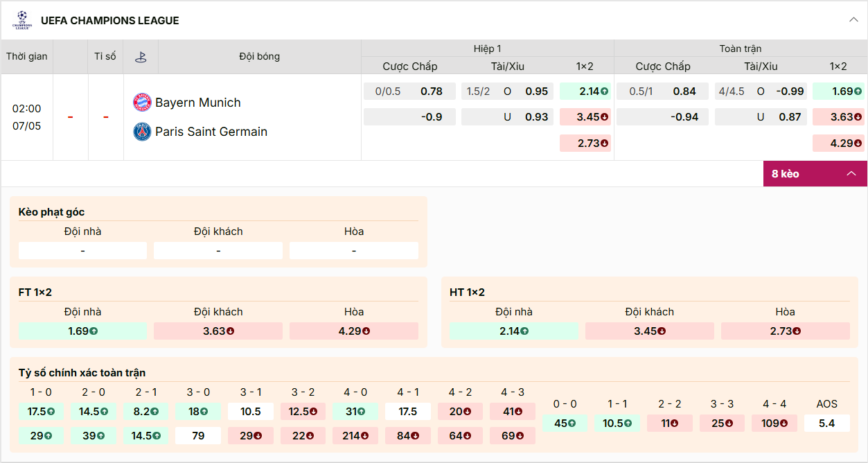Click Đội khách cell in Kèo phạt góc
This screenshot has width=868, height=463.
click(x=218, y=251)
